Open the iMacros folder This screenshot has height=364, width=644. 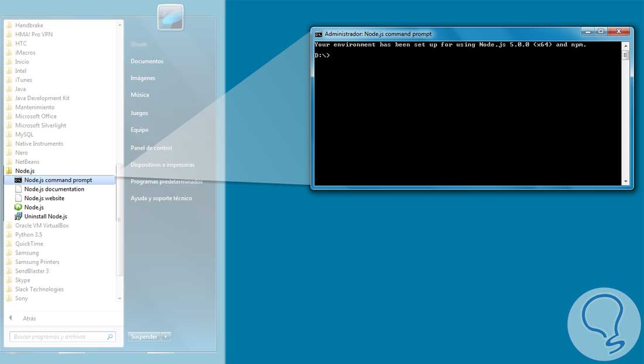[x=25, y=53]
